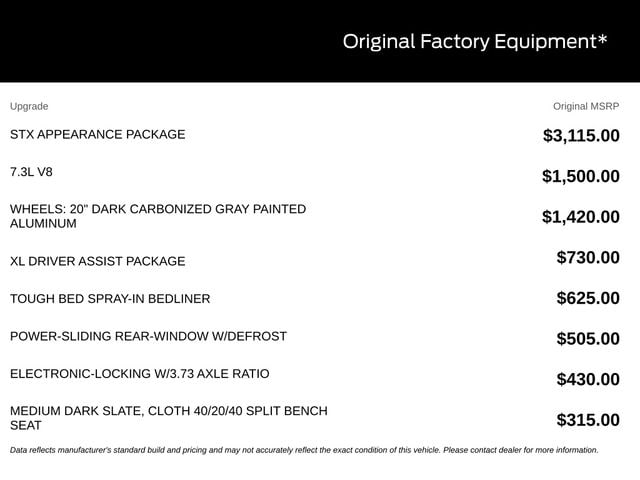Select Power-Sliding Rear-Window w/Defrost item
Image resolution: width=640 pixels, height=480 pixels.
coord(148,336)
